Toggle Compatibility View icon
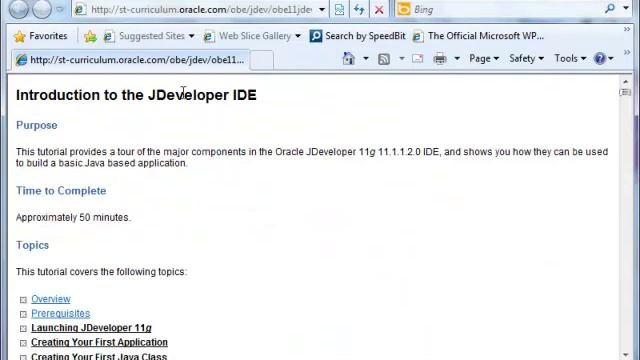 coord(339,9)
